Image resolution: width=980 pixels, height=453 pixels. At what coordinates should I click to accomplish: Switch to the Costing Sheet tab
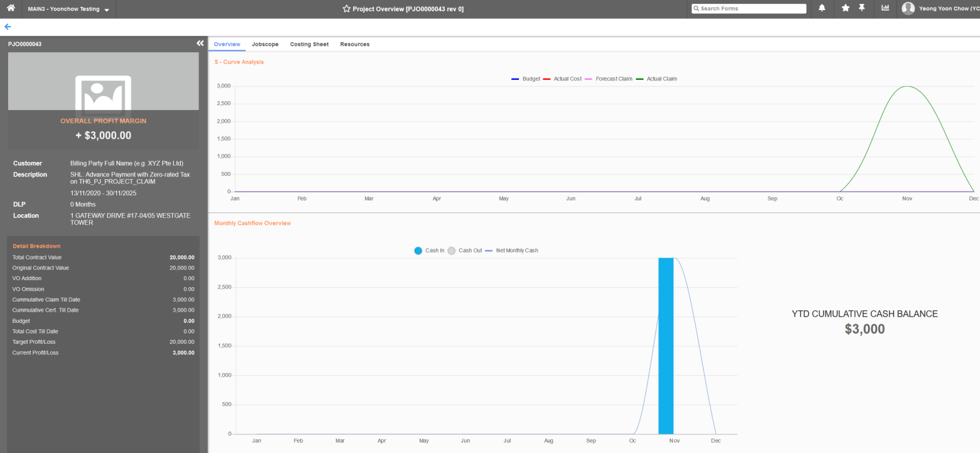point(309,44)
